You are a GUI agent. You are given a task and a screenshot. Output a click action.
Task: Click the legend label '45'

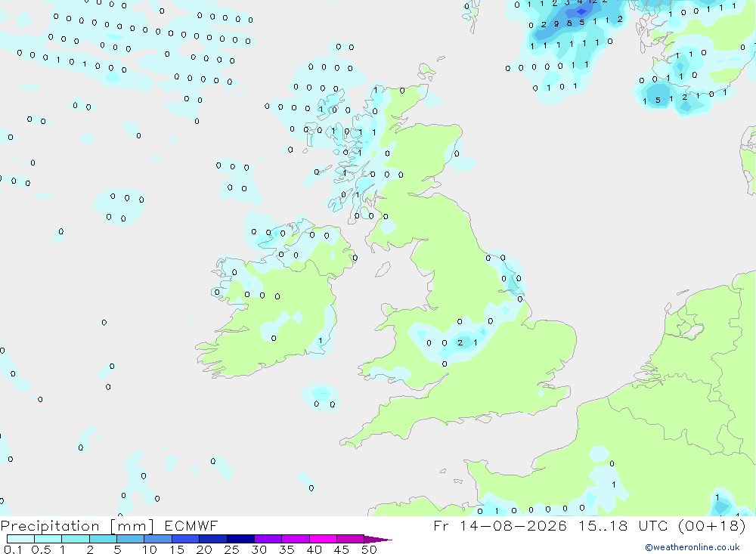coord(342,549)
